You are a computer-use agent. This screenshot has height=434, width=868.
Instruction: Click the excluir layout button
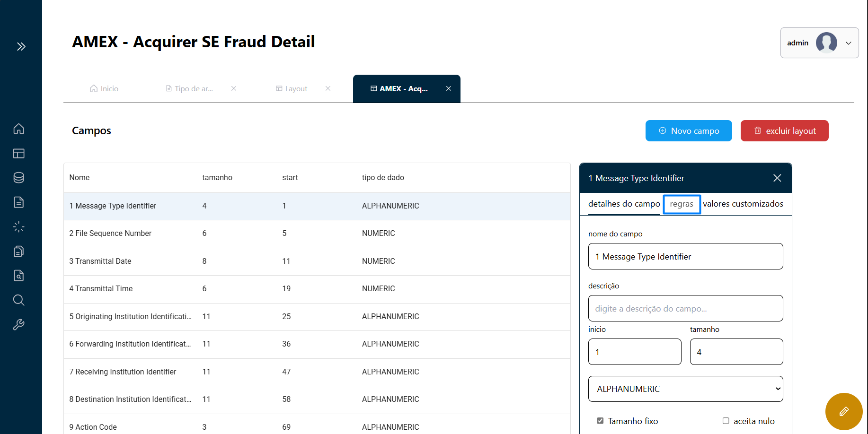point(784,131)
